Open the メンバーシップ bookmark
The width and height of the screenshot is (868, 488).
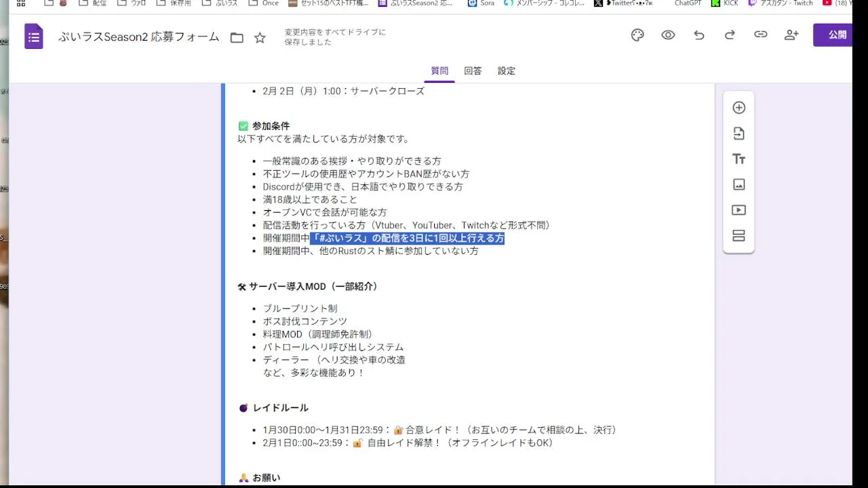[x=545, y=3]
